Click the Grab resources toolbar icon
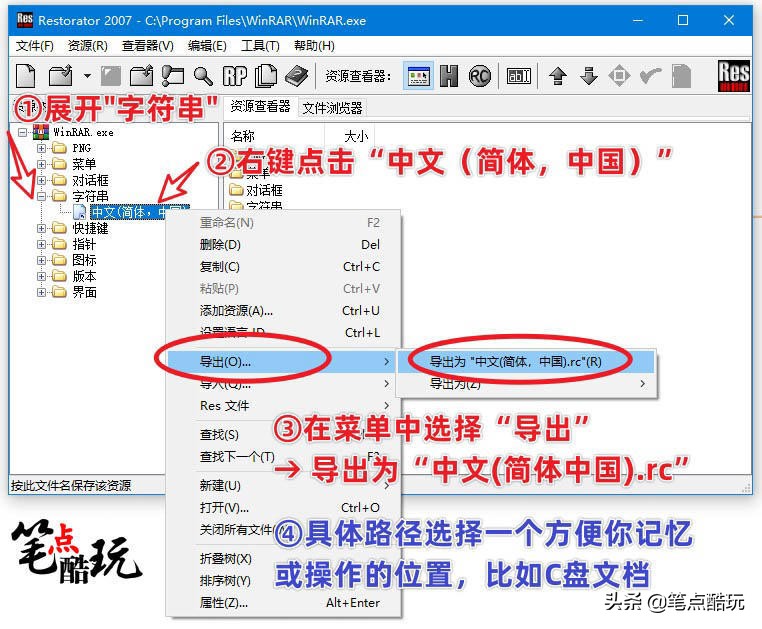Image resolution: width=762 pixels, height=629 pixels. (173, 76)
